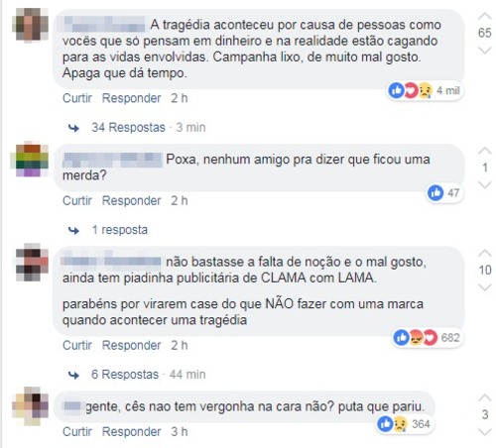The width and height of the screenshot is (496, 448).
Task: Expand the 1 resposta thread
Action: click(x=120, y=230)
